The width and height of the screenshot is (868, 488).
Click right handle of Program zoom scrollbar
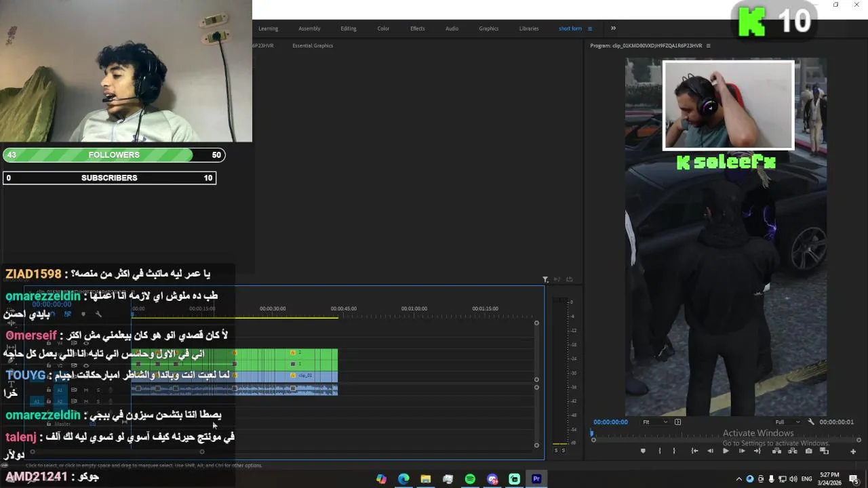[x=859, y=440]
